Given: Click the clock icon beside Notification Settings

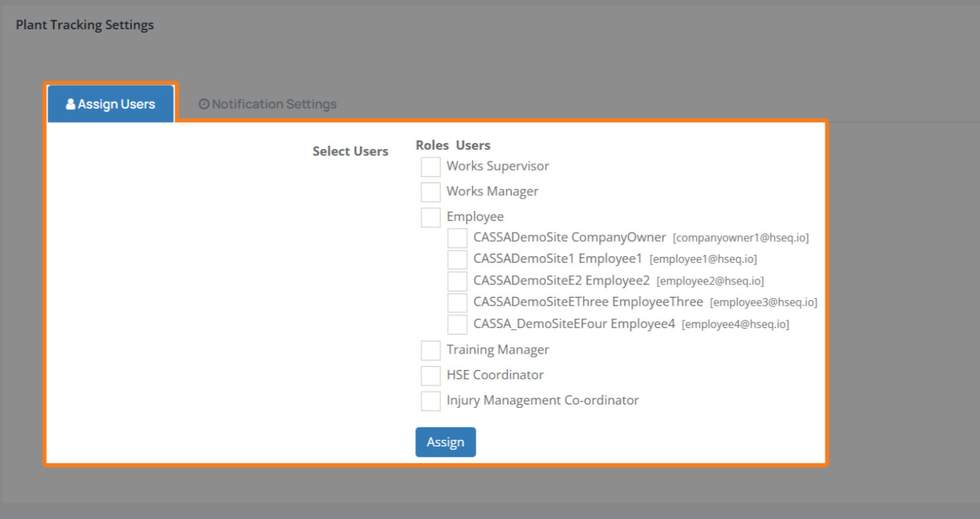Looking at the screenshot, I should pyautogui.click(x=204, y=104).
